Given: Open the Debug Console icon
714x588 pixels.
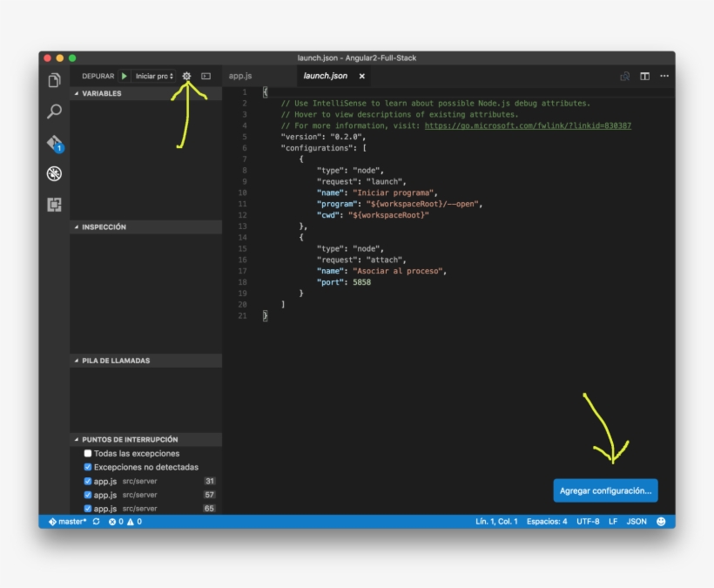Looking at the screenshot, I should point(205,77).
